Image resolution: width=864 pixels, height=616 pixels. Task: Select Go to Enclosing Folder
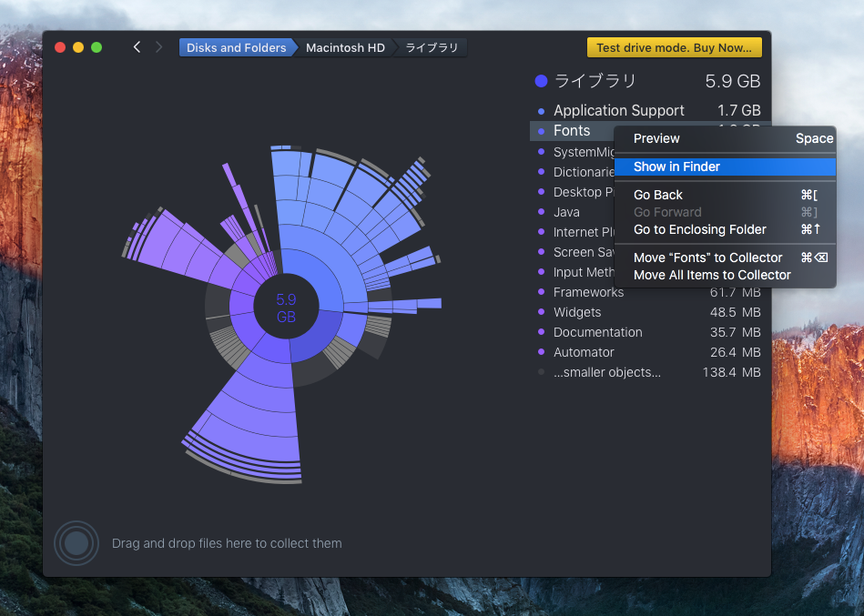tap(725, 229)
